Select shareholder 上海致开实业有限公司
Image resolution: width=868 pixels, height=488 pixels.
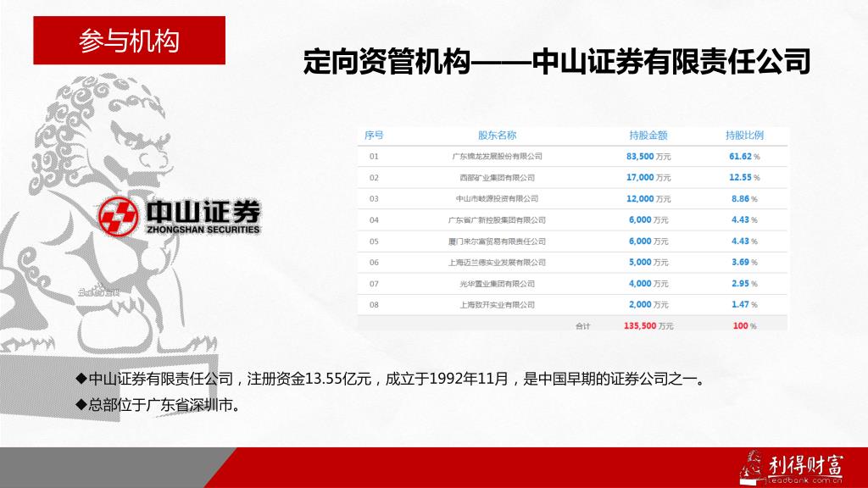pos(497,305)
